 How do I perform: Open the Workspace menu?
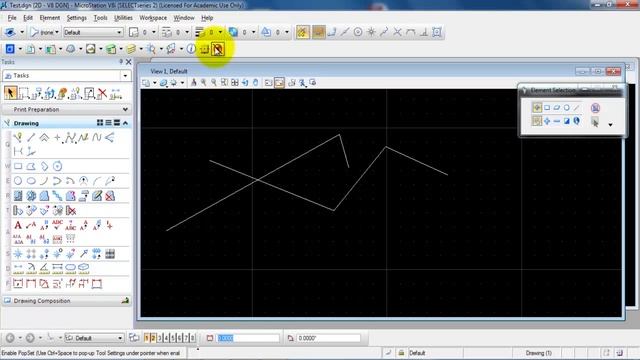[x=153, y=18]
